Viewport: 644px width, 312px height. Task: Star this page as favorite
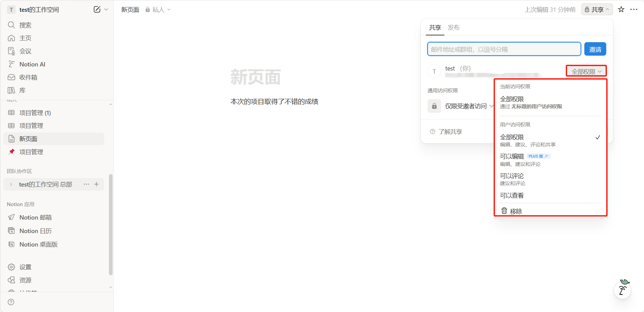pos(621,9)
